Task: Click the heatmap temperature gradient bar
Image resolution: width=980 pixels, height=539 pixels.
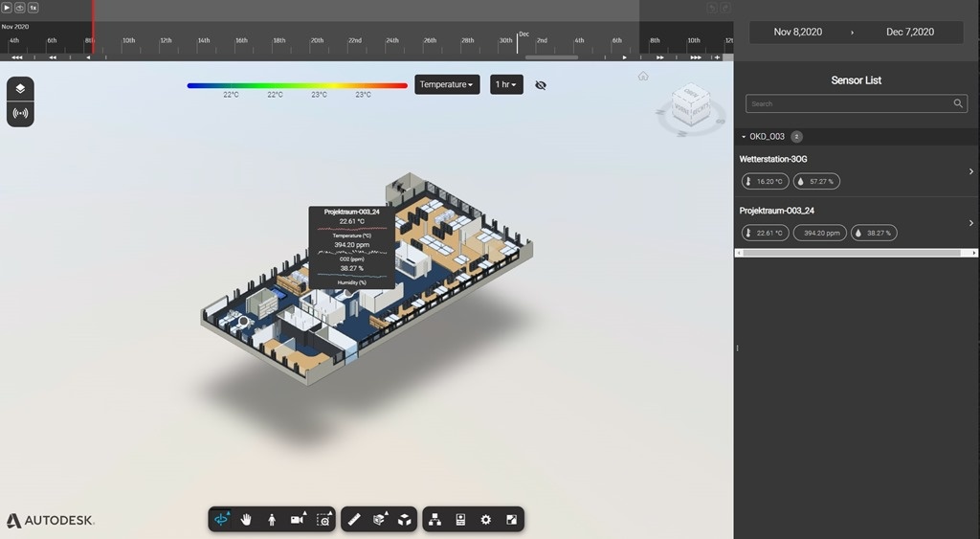Action: [x=297, y=85]
